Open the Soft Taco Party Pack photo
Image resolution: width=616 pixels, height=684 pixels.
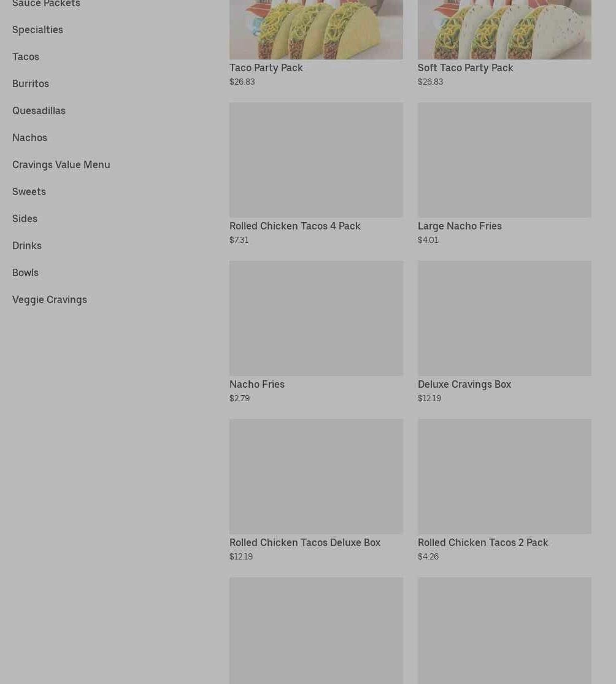505,29
